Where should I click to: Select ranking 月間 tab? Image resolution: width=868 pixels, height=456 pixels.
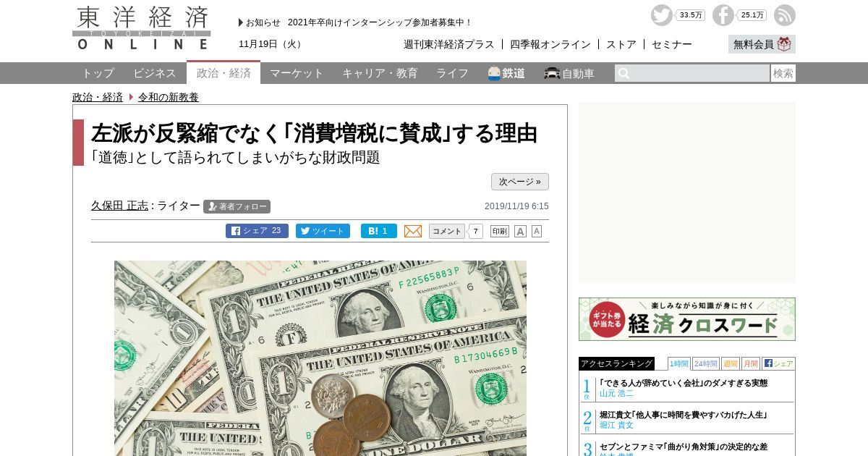pyautogui.click(x=750, y=363)
